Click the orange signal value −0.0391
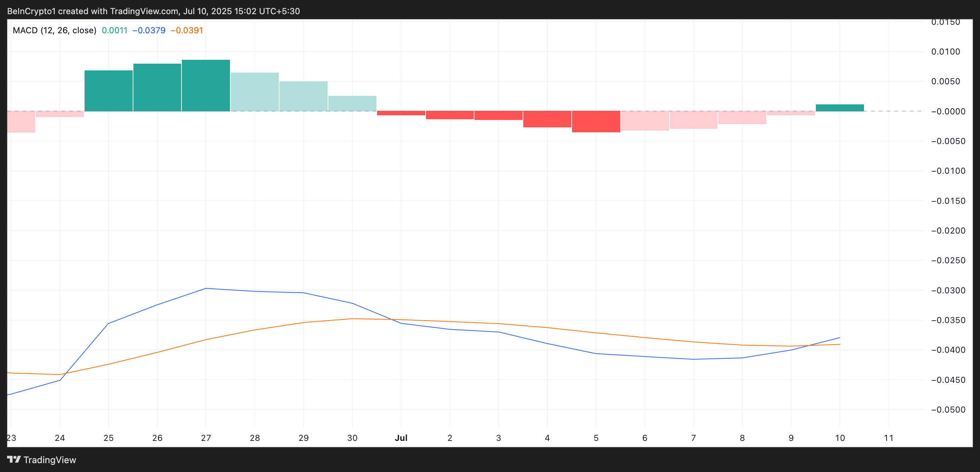Screen dimensions: 980x472 (x=187, y=30)
